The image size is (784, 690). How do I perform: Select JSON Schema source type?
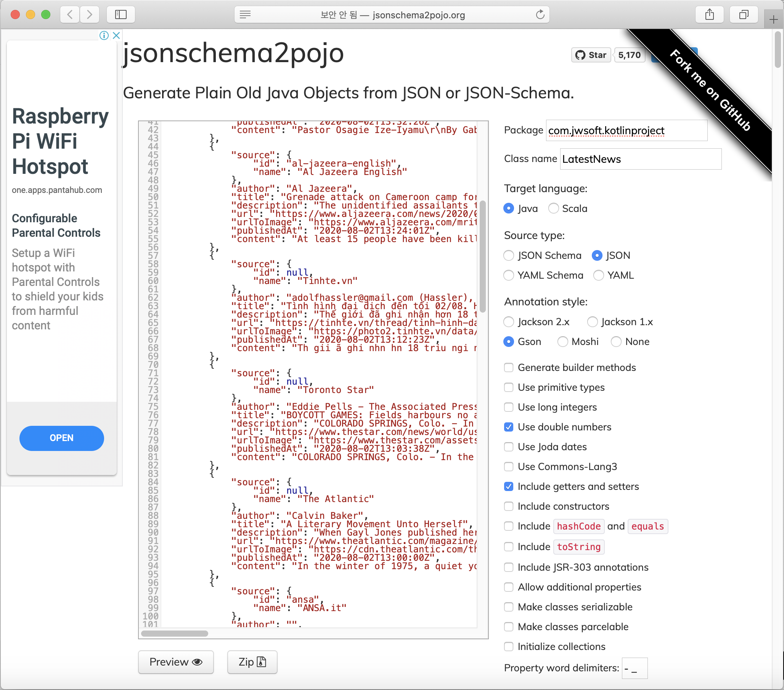509,255
